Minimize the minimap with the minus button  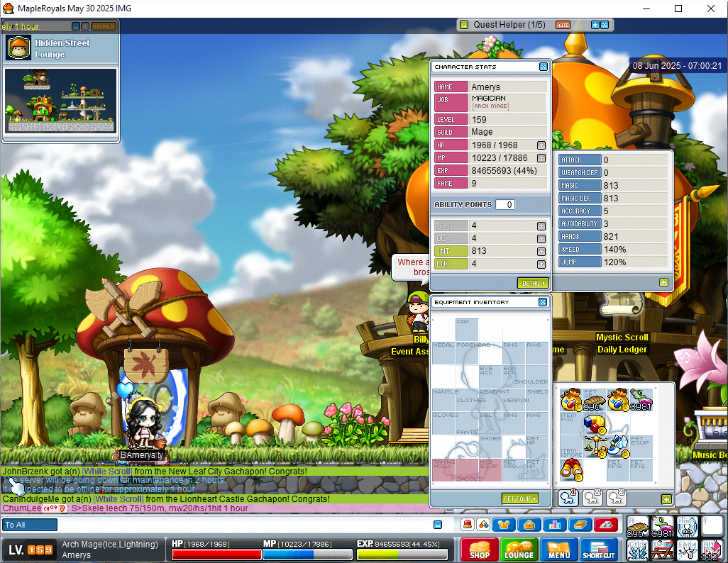(x=76, y=26)
